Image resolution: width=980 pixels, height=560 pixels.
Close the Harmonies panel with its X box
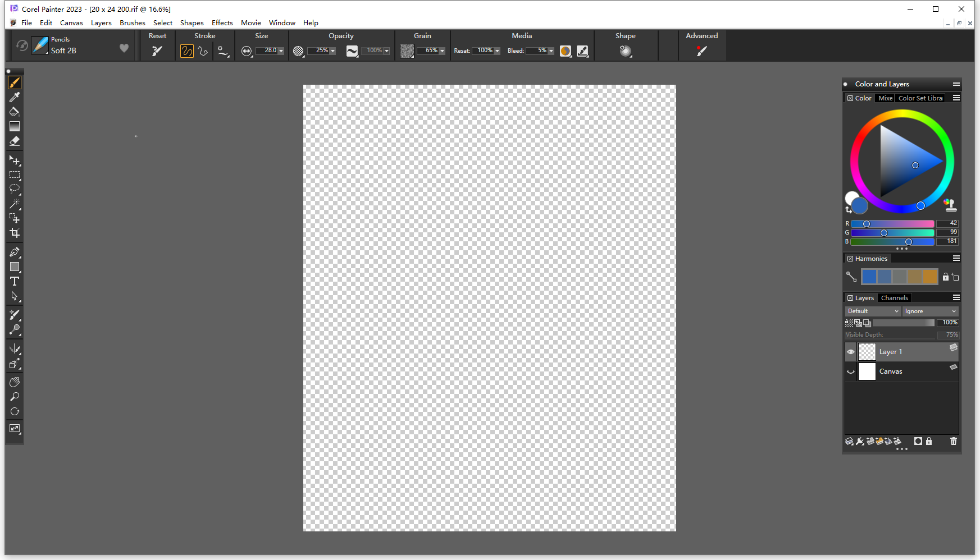click(850, 259)
